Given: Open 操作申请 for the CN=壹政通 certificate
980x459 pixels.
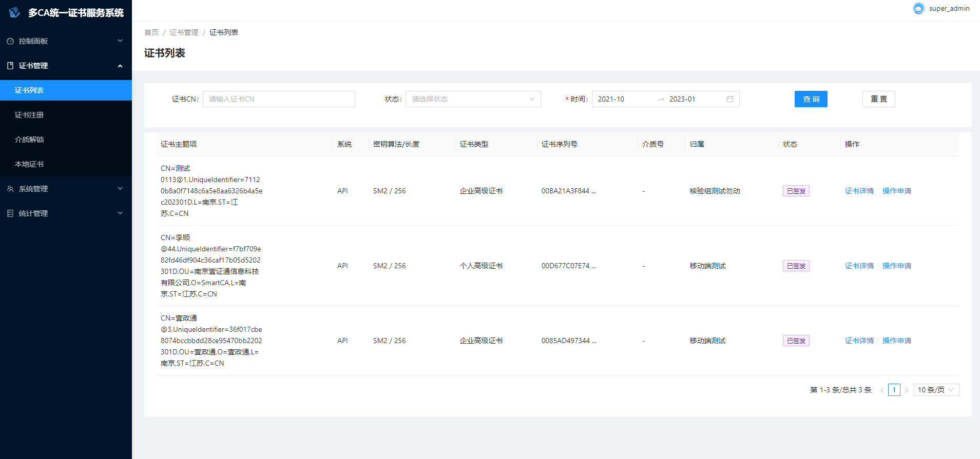Looking at the screenshot, I should [897, 341].
